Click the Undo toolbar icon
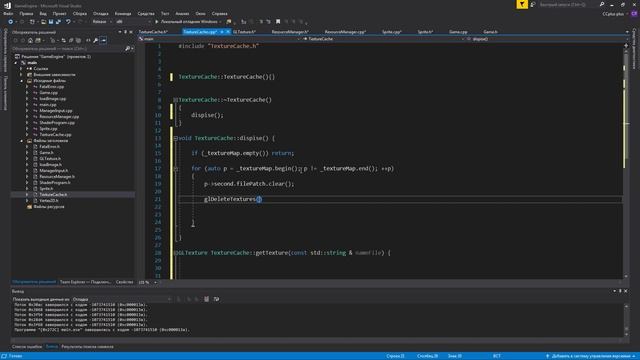Image resolution: width=640 pixels, height=360 pixels. coord(68,22)
